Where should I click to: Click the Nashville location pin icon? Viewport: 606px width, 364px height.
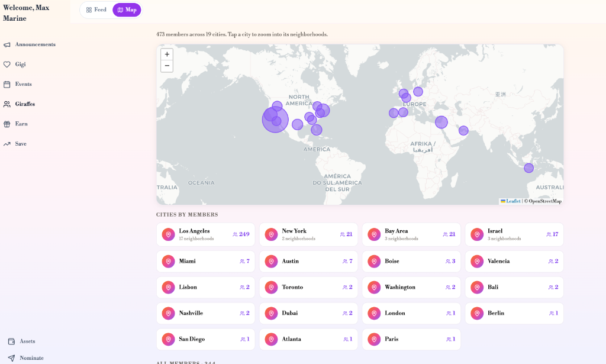(168, 313)
